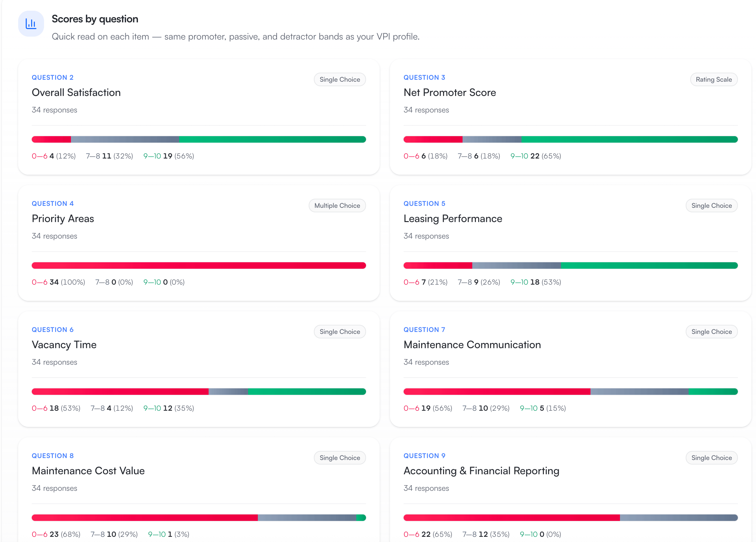Click the Net Promoter Score title
Image resolution: width=756 pixels, height=542 pixels.
click(450, 92)
